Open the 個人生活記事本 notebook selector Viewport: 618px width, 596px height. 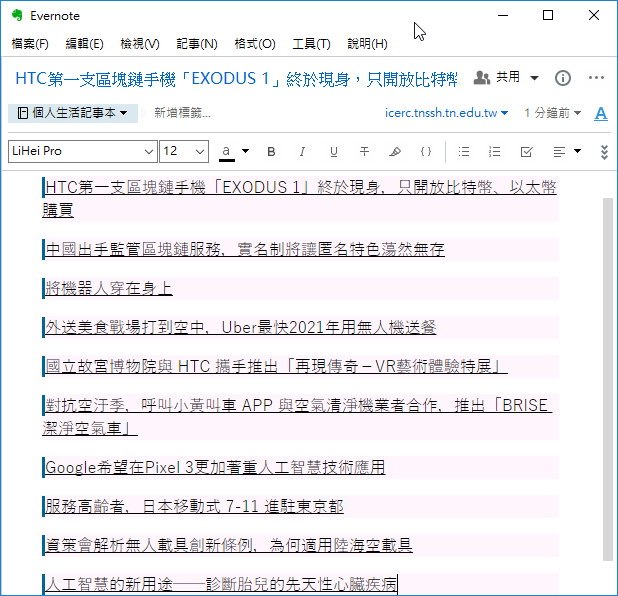[73, 113]
